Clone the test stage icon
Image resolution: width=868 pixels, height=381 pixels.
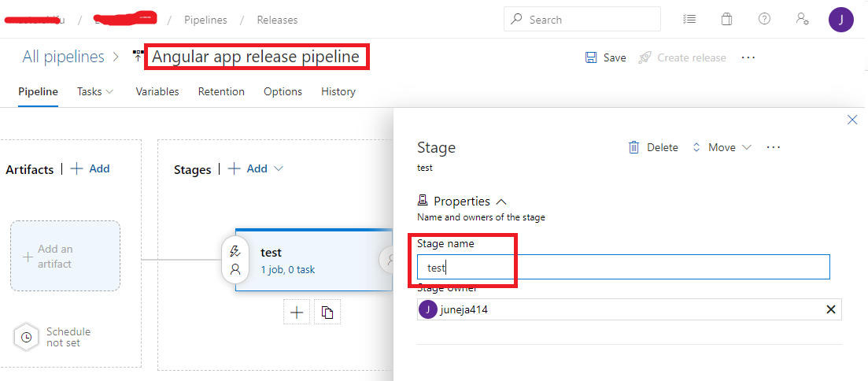pyautogui.click(x=327, y=313)
